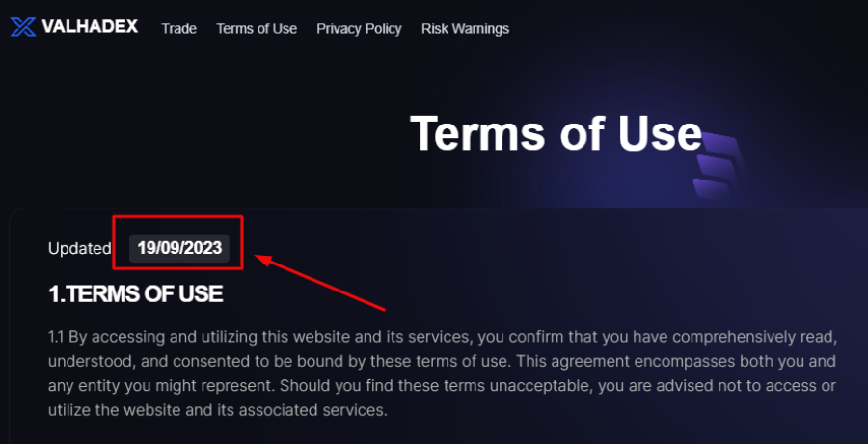Click the 1.1 clause number
This screenshot has height=444, width=868.
point(57,337)
